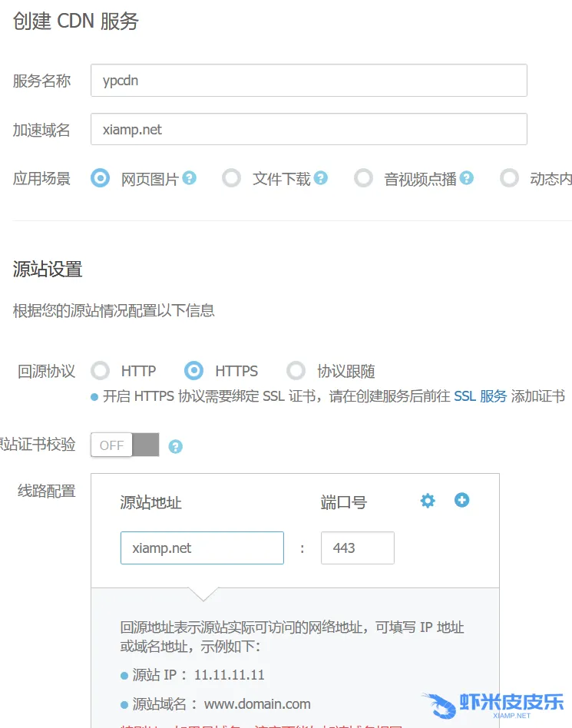Click the 服务名称 field containing ypcdn
This screenshot has width=572, height=728.
pos(308,81)
